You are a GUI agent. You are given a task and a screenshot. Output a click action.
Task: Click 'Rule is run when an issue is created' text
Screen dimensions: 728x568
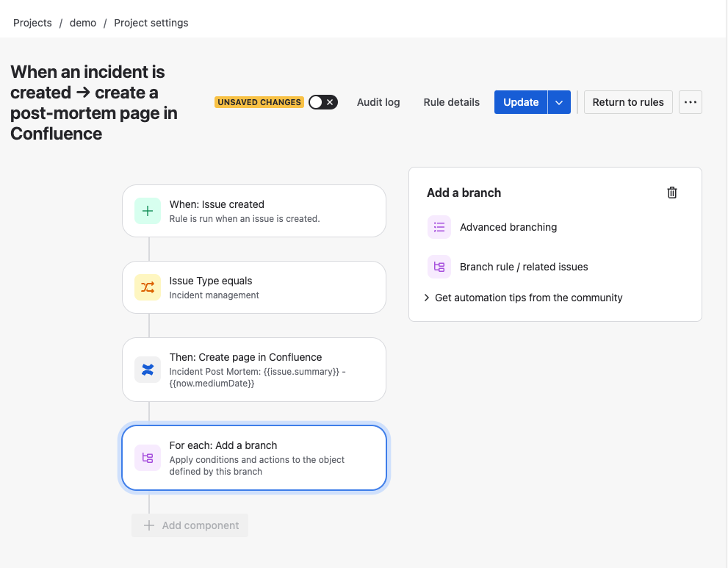(245, 219)
